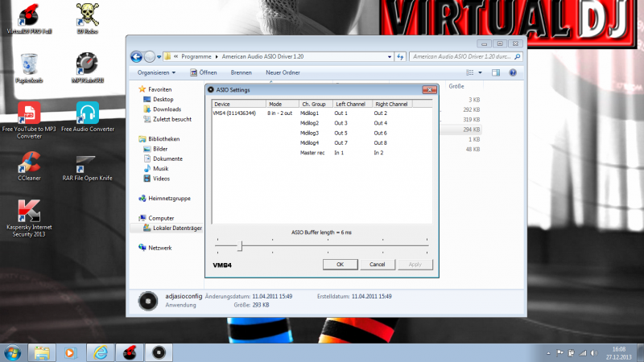Open the DJ Robo skull shortcut
Image resolution: width=644 pixels, height=362 pixels.
(x=88, y=19)
